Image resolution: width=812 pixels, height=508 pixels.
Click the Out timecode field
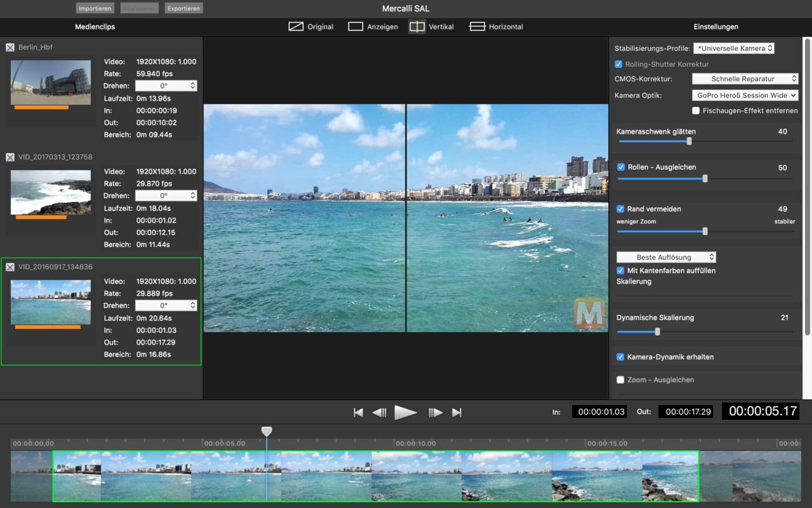(x=685, y=411)
